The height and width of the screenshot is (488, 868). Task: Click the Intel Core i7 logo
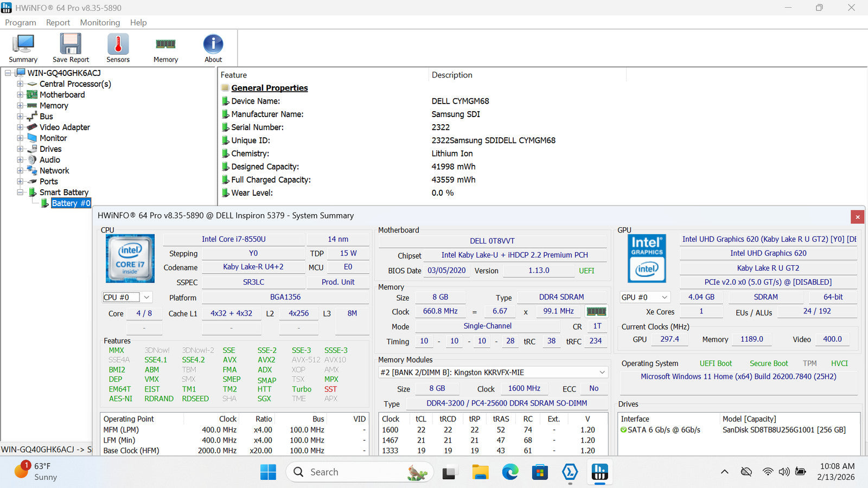tap(130, 259)
